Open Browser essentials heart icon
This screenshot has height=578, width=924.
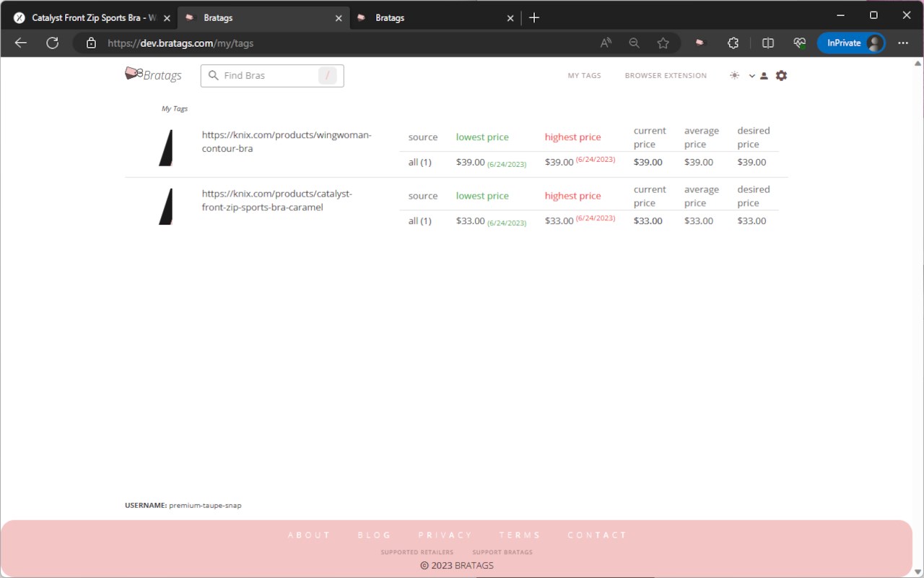799,43
